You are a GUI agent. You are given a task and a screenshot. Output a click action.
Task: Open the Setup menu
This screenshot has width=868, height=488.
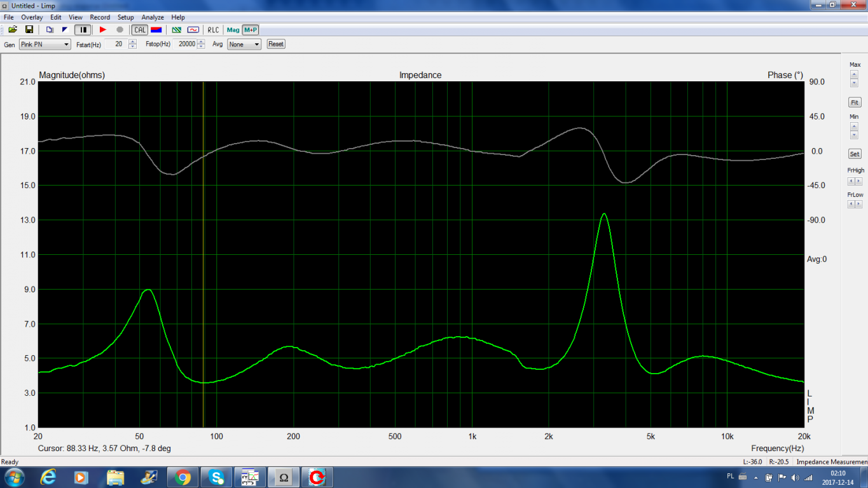point(126,17)
